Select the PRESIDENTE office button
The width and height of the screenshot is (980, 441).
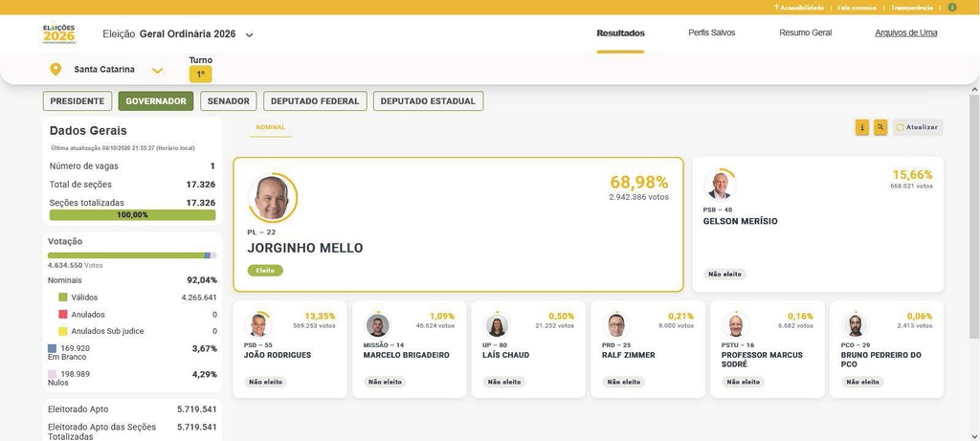click(78, 101)
